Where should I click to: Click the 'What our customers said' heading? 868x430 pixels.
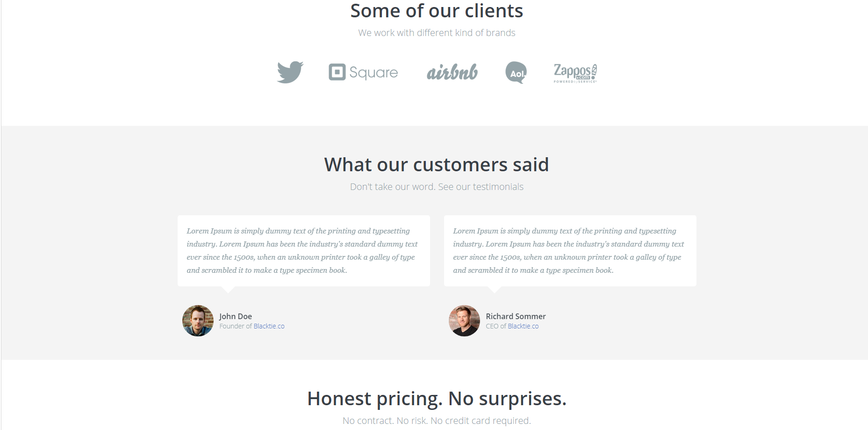point(437,165)
